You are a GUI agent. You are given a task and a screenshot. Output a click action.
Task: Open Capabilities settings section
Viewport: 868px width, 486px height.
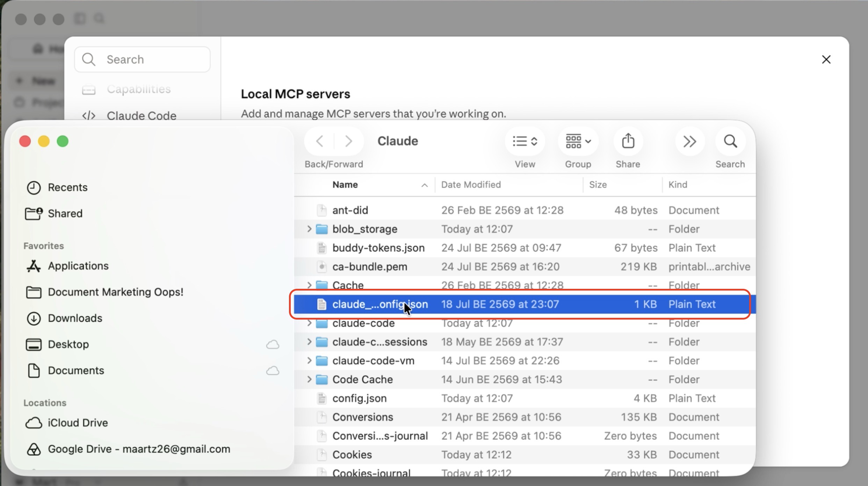126,89
